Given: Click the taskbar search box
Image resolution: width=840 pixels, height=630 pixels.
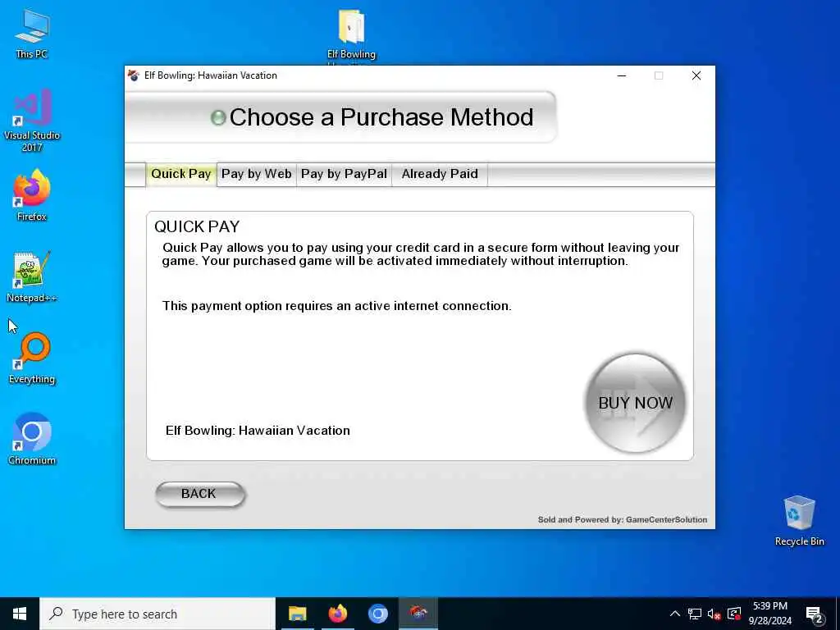Looking at the screenshot, I should tap(157, 614).
